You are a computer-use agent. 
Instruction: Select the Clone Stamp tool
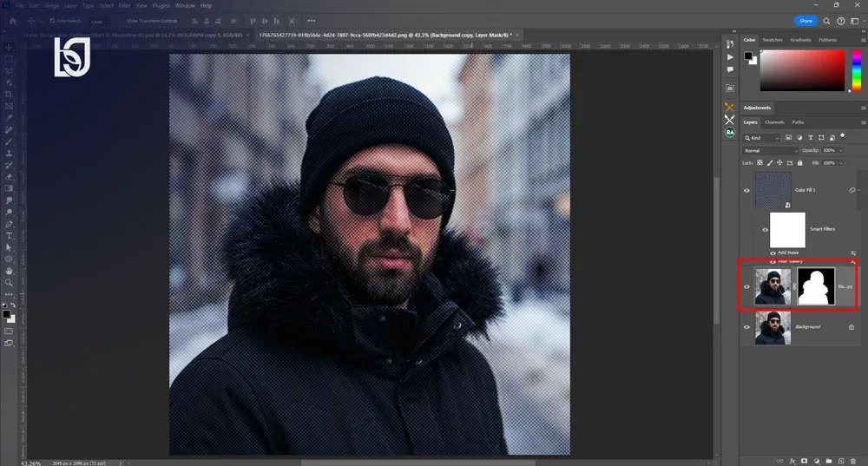click(9, 154)
